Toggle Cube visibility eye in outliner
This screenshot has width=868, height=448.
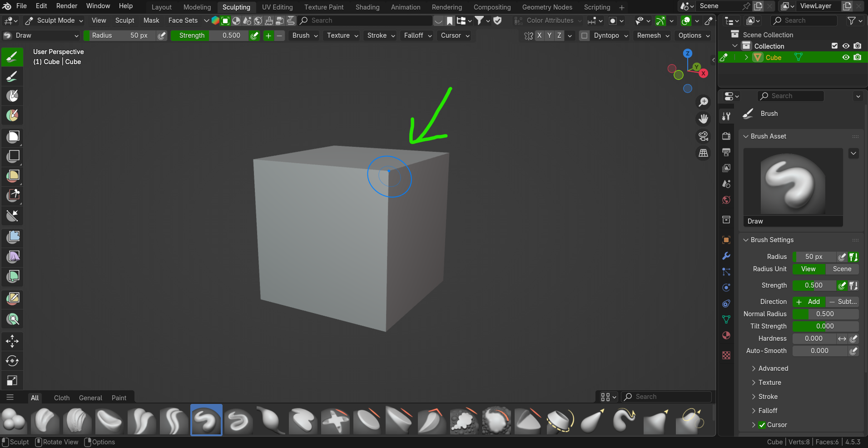pyautogui.click(x=846, y=58)
